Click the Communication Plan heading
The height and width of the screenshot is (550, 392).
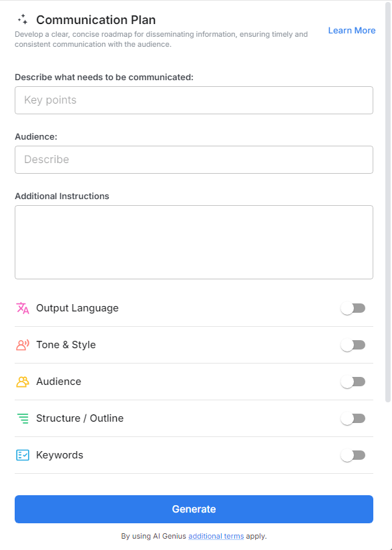[95, 21]
